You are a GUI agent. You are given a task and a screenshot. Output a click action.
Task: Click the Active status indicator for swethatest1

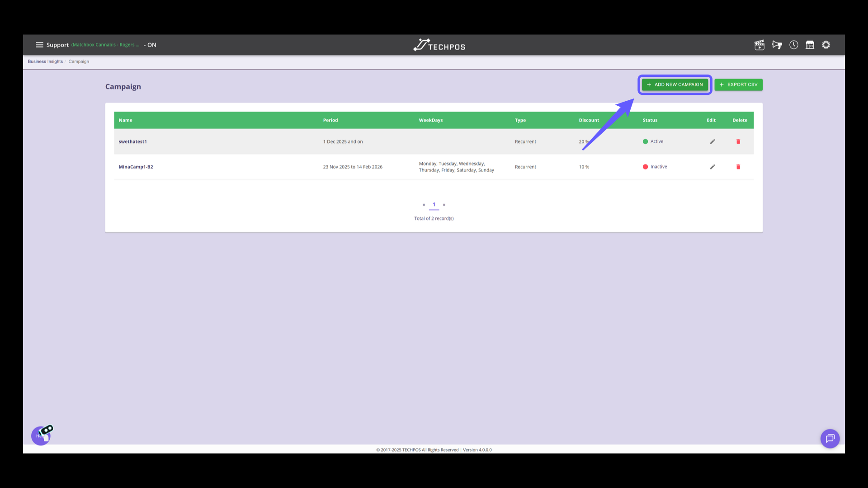652,141
